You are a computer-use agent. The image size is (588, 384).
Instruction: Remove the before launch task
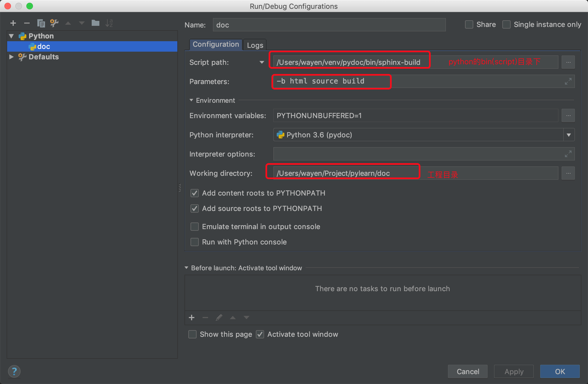[x=205, y=318]
